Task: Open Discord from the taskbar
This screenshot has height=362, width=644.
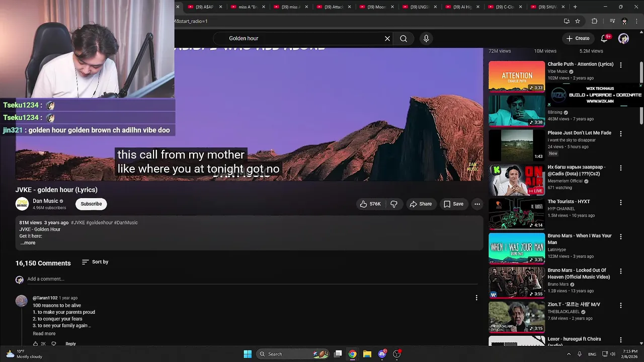Action: click(x=382, y=354)
